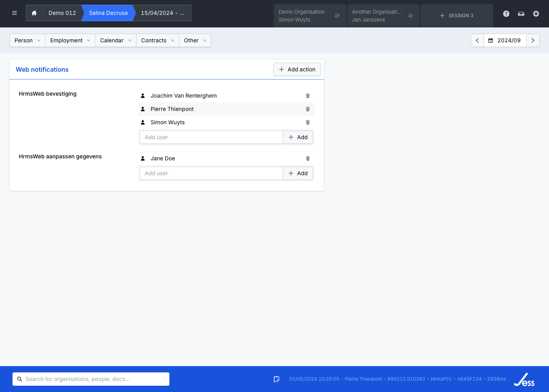Focus the Add user field for HrmsWeb bevestiging

211,137
